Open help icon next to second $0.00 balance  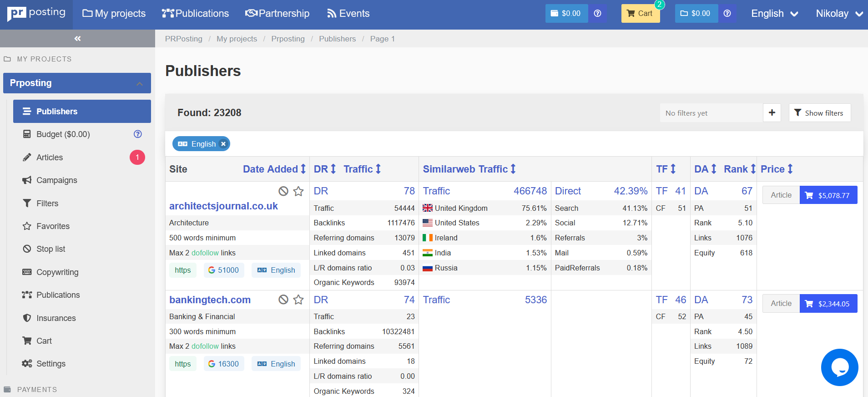point(727,13)
